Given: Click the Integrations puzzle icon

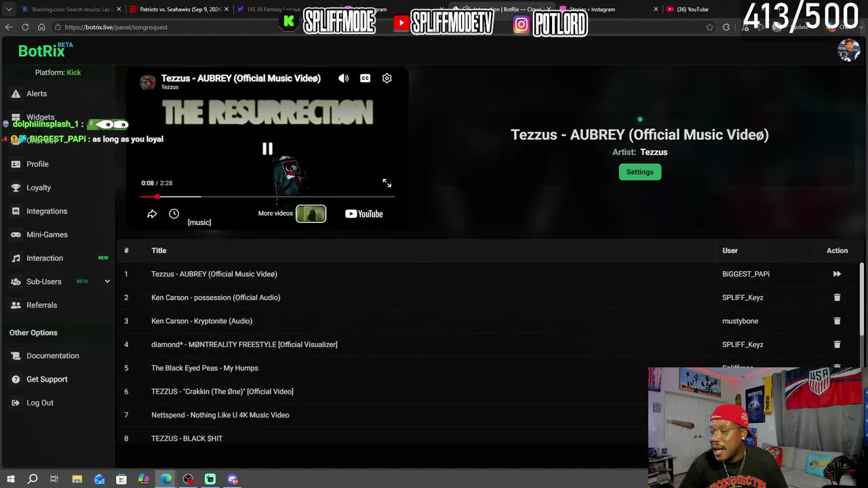Looking at the screenshot, I should pyautogui.click(x=16, y=211).
